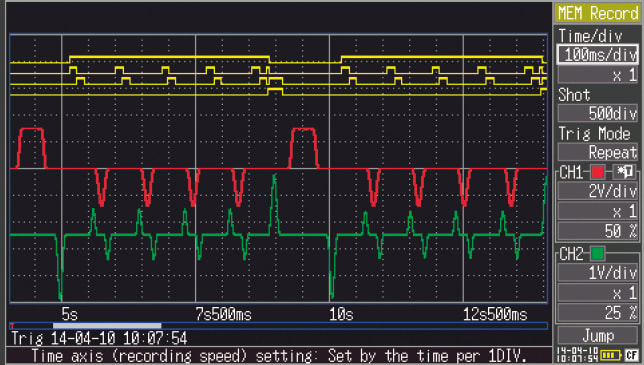Screen dimensions: 644x365
Task: Open the CH2 1V/div range setting
Action: tap(598, 273)
